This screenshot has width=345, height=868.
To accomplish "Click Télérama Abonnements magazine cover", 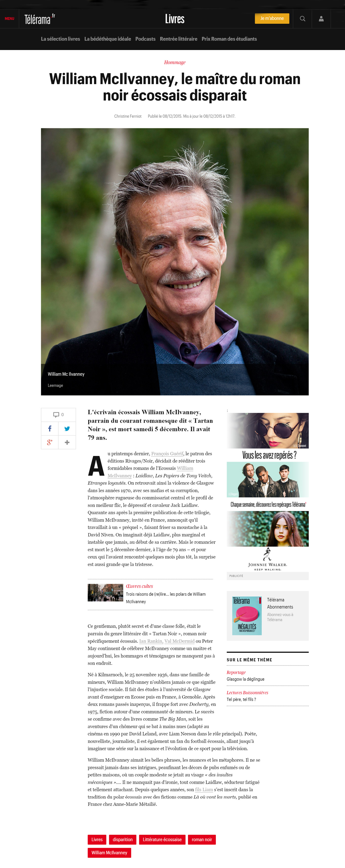I will (247, 616).
